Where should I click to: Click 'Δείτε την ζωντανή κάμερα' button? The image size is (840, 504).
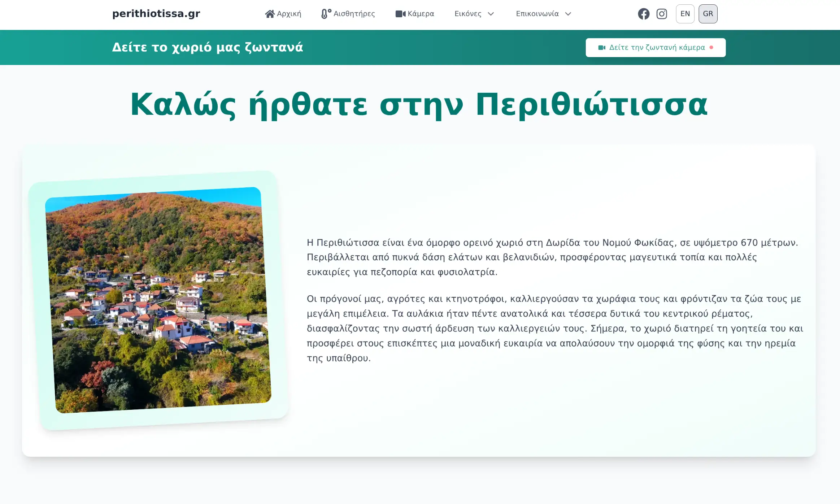coord(656,47)
